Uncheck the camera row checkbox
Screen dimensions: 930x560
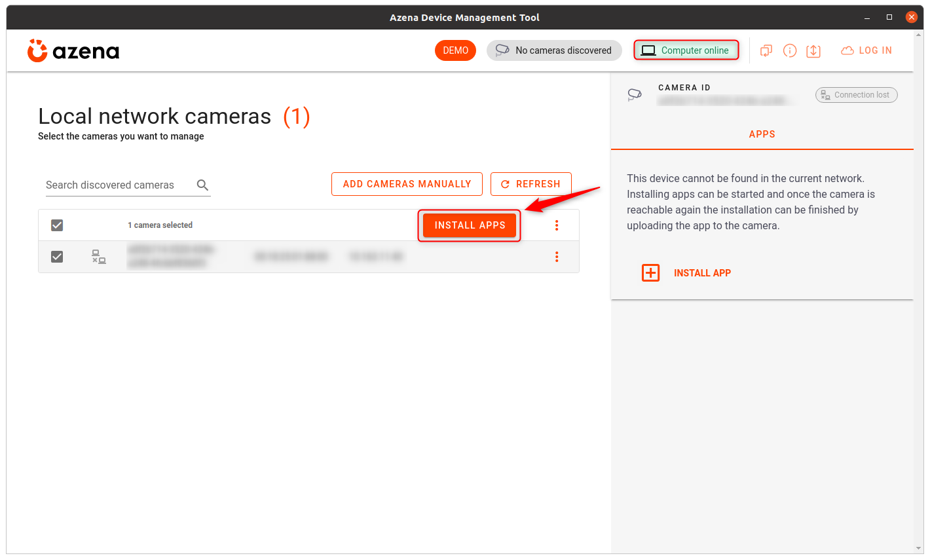tap(57, 257)
